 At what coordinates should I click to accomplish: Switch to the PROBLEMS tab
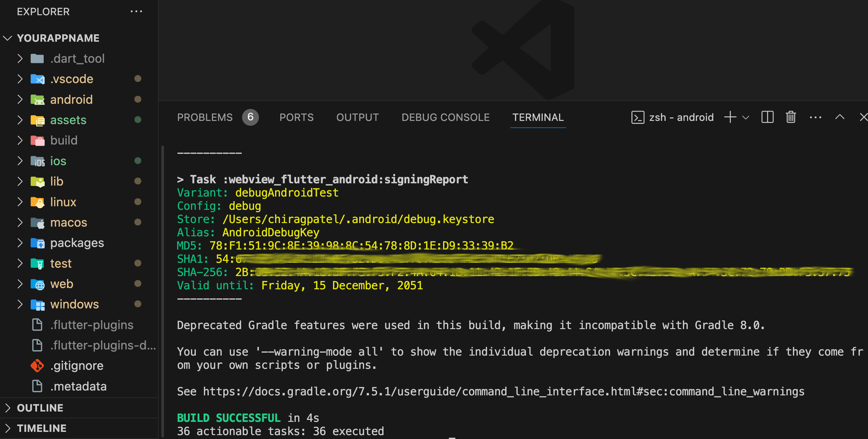pos(205,117)
